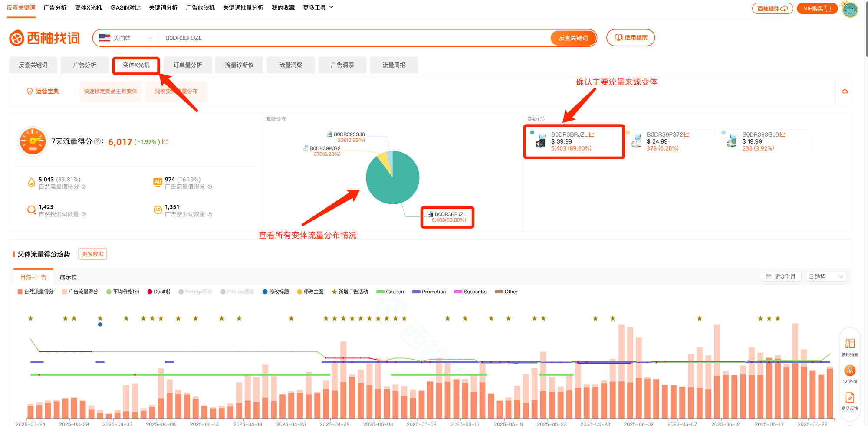The height and width of the screenshot is (426, 868).
Task: Open the 近3个月 date range picker
Action: [783, 276]
